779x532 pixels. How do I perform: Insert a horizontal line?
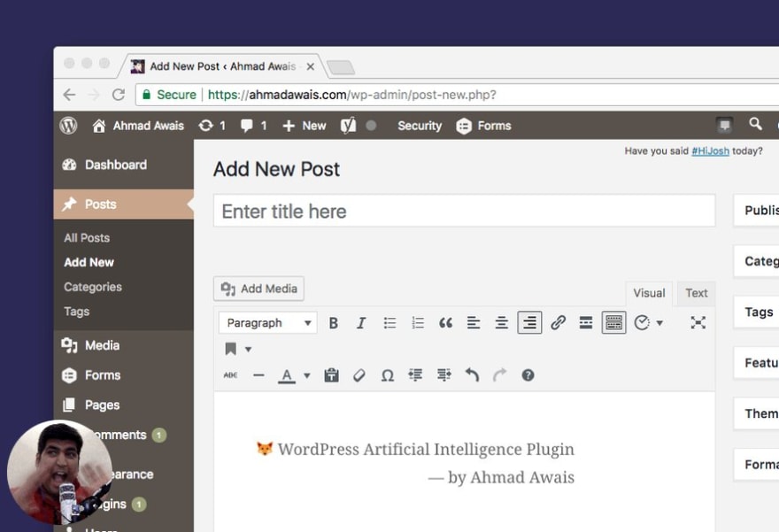click(258, 375)
